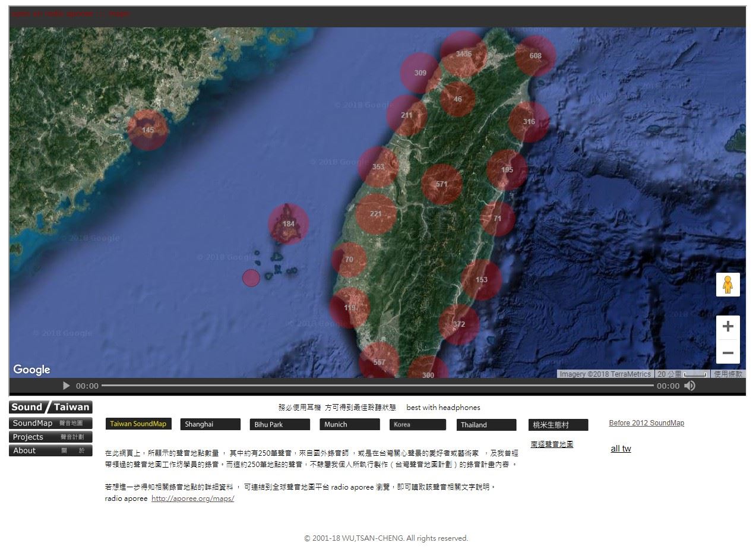Follow the aporee.org/maps link
Screen dimensions: 756x552
(x=192, y=499)
